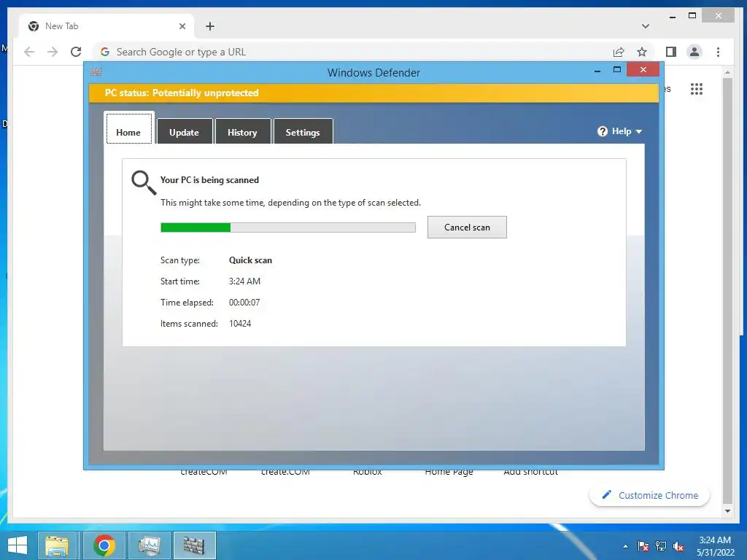The height and width of the screenshot is (560, 747).
Task: Open the Chrome tab search chevron
Action: 646,26
